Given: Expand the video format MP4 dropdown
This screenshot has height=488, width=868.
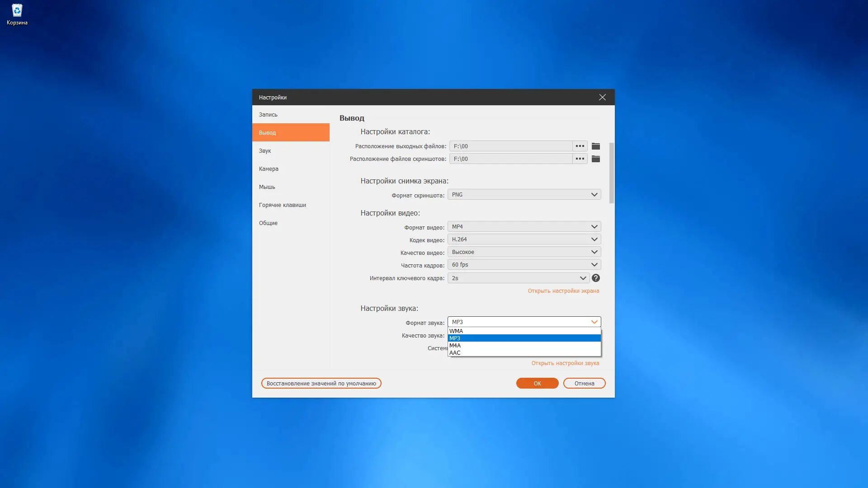Looking at the screenshot, I should 524,227.
